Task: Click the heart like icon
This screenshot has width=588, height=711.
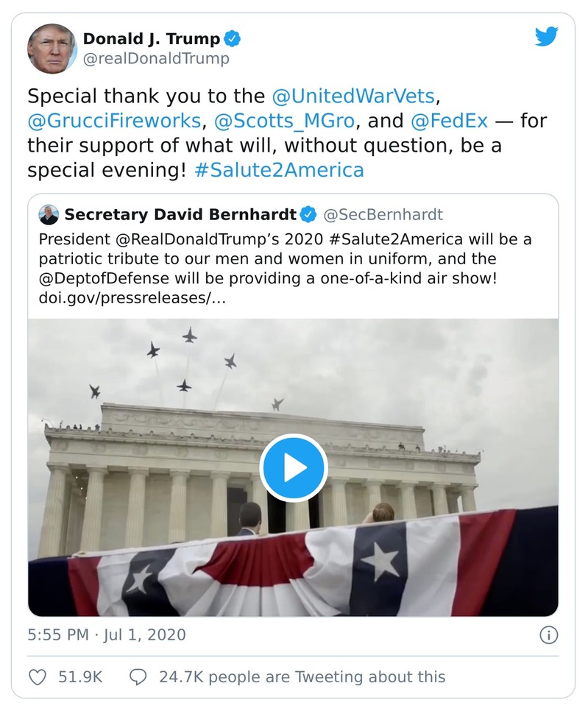Action: 38,676
